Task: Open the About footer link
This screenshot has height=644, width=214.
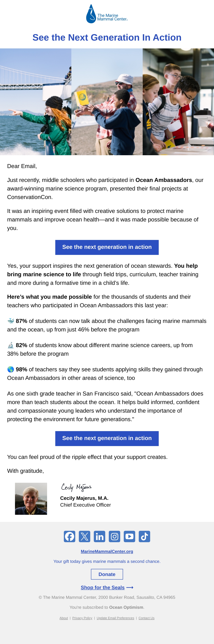Action: pyautogui.click(x=64, y=618)
